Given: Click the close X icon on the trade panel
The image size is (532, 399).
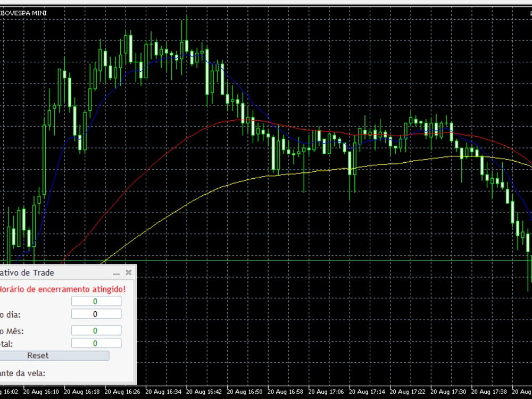Looking at the screenshot, I should (x=128, y=272).
